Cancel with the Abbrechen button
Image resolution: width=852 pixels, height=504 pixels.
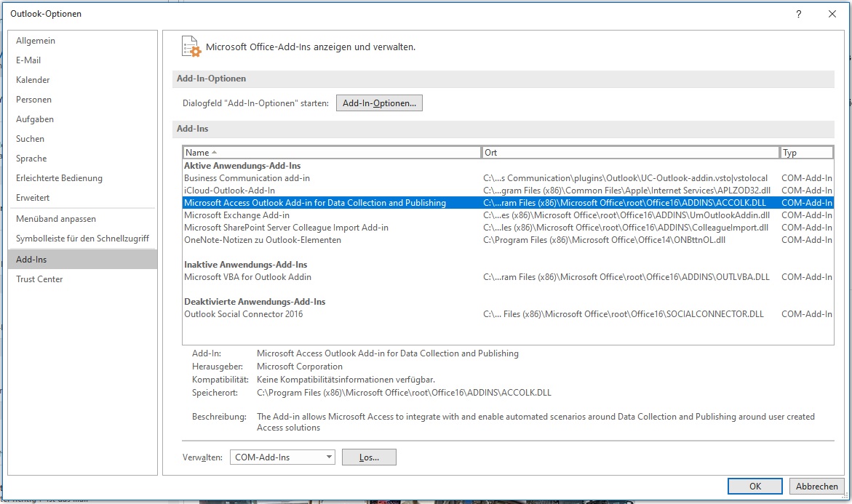click(816, 486)
